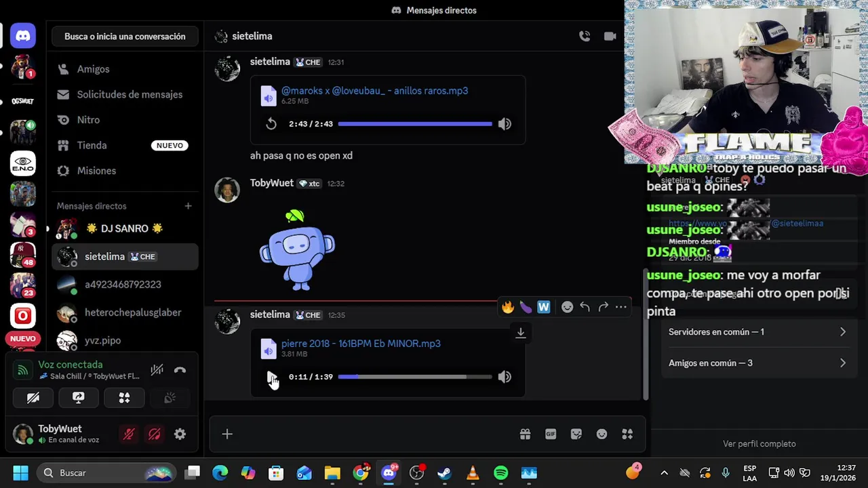Play the pierre 2018 audio file
Viewport: 868px width, 488px height.
tap(271, 377)
